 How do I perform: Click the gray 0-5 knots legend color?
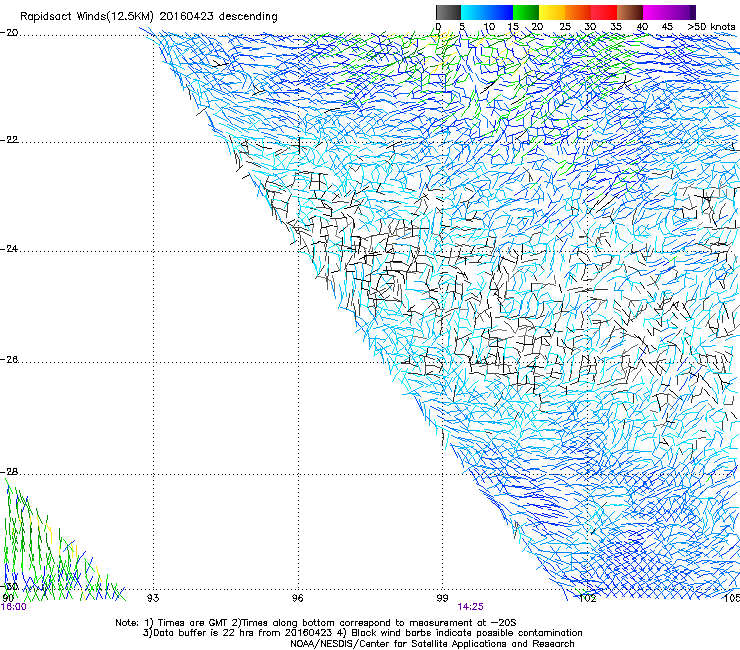point(448,12)
